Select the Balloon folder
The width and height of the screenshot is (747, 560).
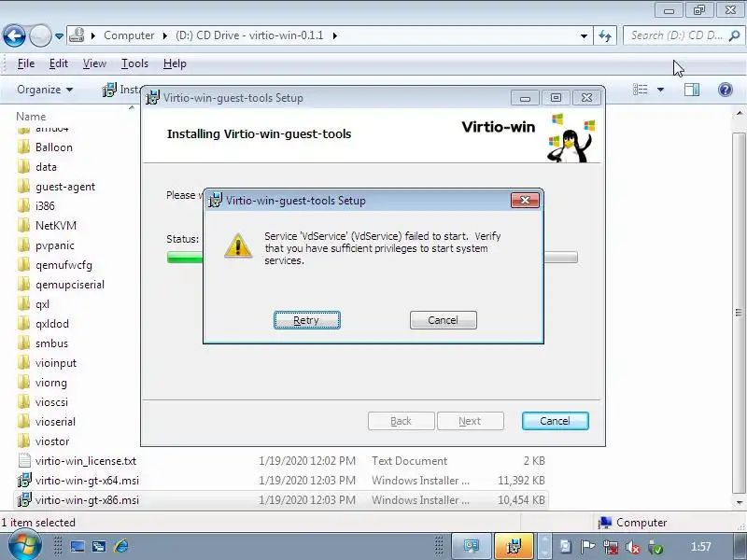54,147
